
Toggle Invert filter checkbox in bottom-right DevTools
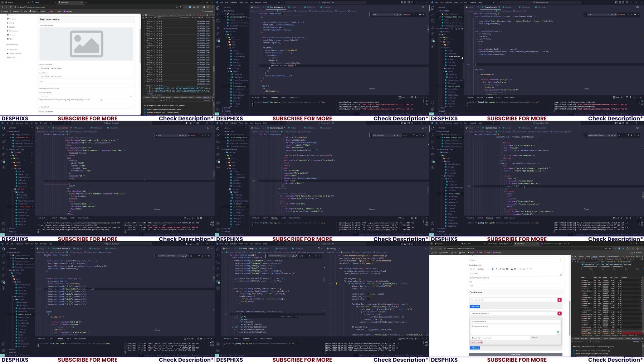600,262
